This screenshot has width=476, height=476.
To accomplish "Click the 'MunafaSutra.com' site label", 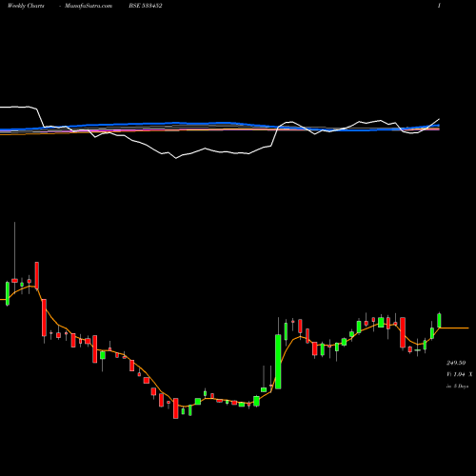I will coord(89,6).
